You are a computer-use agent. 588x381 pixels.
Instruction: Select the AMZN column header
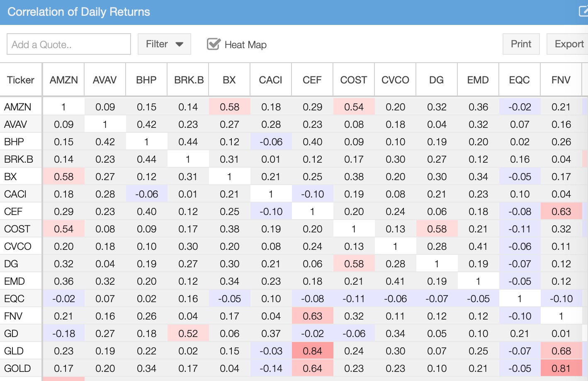click(63, 80)
